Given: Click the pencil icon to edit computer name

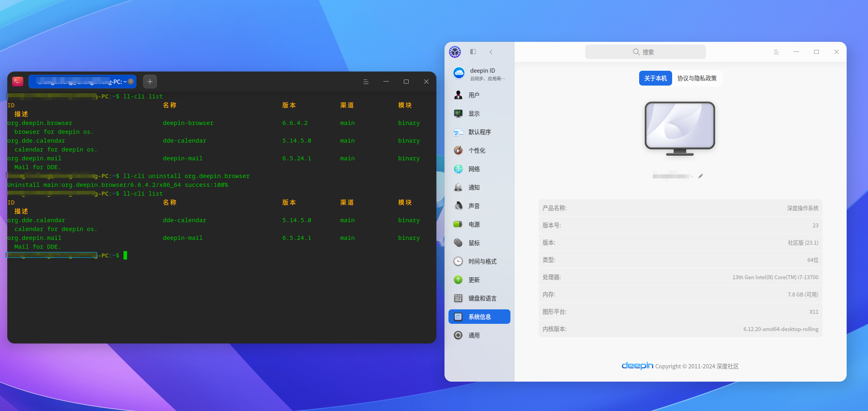Looking at the screenshot, I should click(x=701, y=176).
